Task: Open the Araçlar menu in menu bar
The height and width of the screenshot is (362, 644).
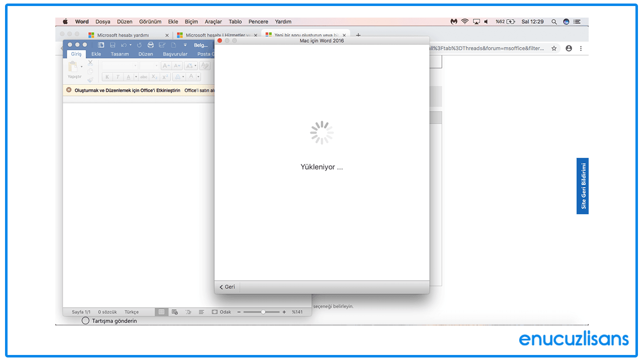Action: [x=213, y=22]
